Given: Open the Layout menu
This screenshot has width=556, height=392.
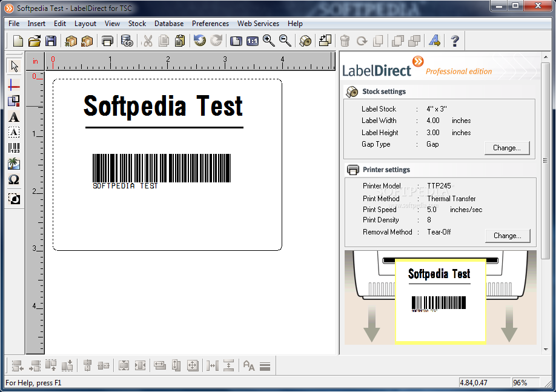Looking at the screenshot, I should 85,24.
